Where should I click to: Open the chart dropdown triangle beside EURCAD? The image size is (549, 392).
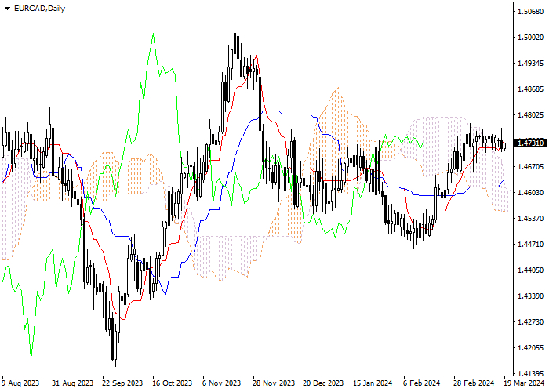(x=7, y=9)
